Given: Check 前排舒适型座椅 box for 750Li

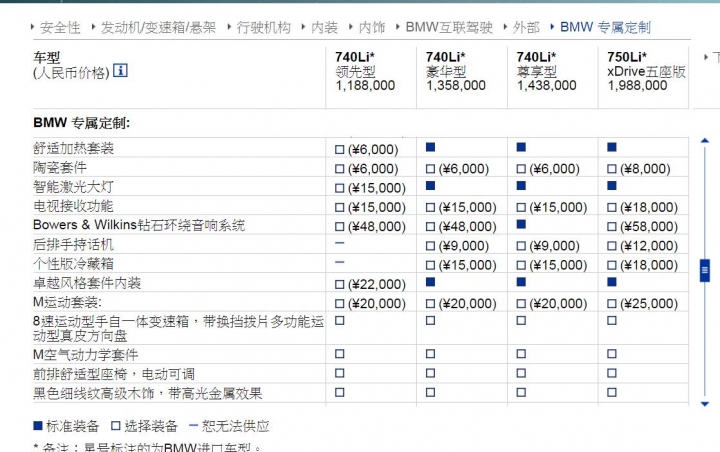Looking at the screenshot, I should point(612,373).
